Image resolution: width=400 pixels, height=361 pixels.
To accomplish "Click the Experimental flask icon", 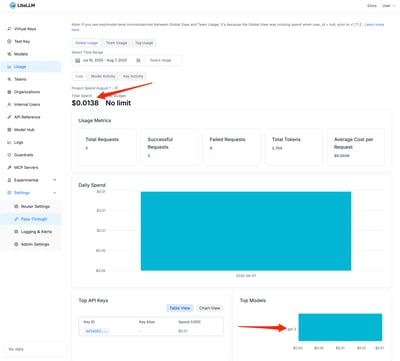I will [x=9, y=180].
